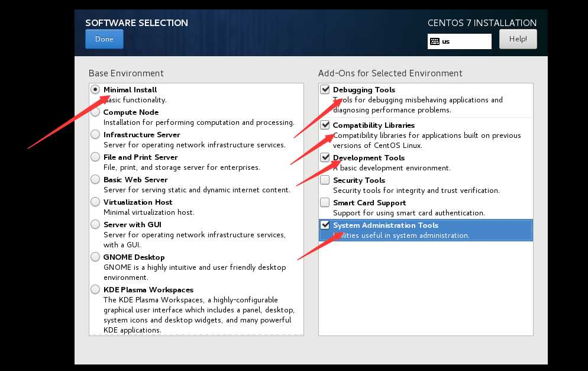The image size is (588, 371).
Task: Click the Compatibility Libraries label
Action: (x=374, y=125)
